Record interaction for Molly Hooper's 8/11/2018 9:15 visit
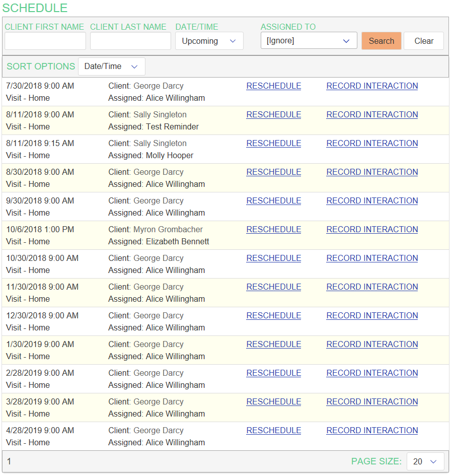454x476 pixels. pyautogui.click(x=372, y=144)
